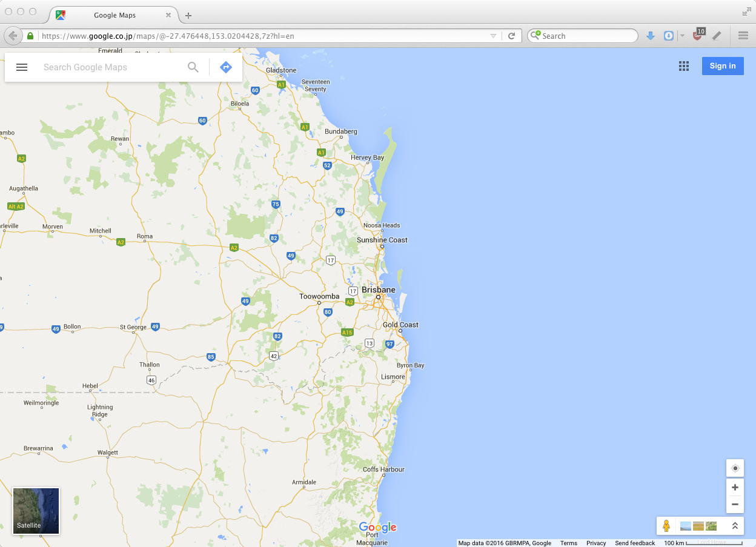Enter fullscreen with the arrows icon
This screenshot has width=756, height=547.
(x=746, y=12)
